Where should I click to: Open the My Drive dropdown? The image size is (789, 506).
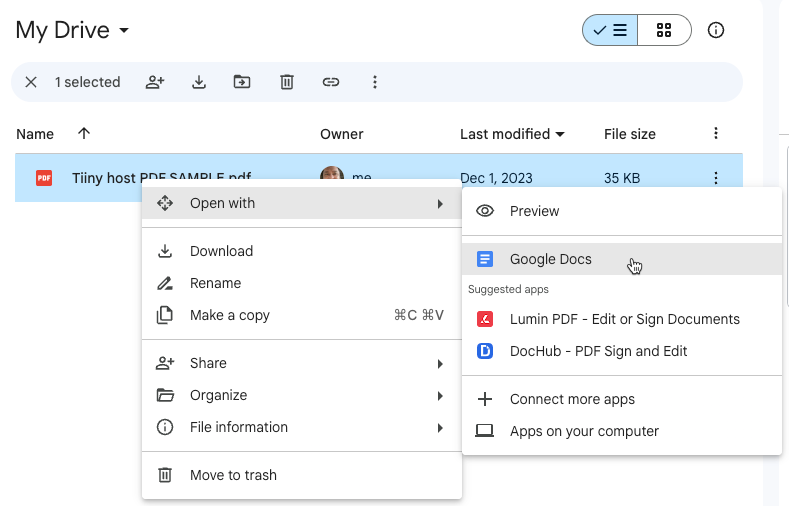[72, 30]
